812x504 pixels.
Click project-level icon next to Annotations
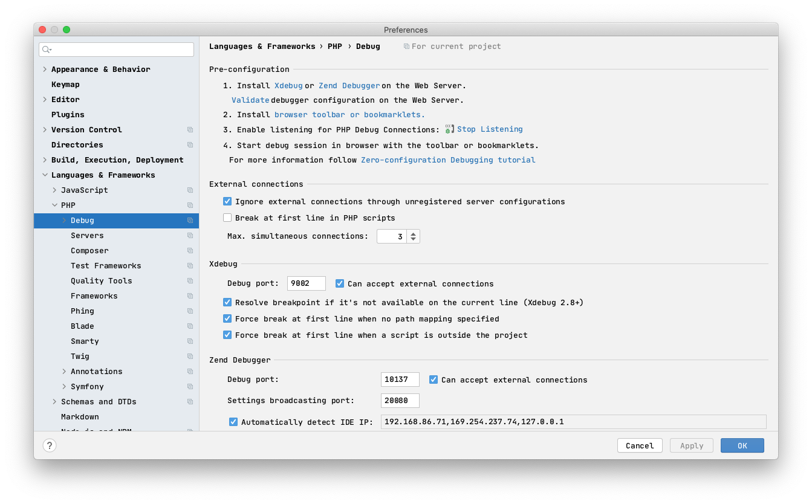190,372
